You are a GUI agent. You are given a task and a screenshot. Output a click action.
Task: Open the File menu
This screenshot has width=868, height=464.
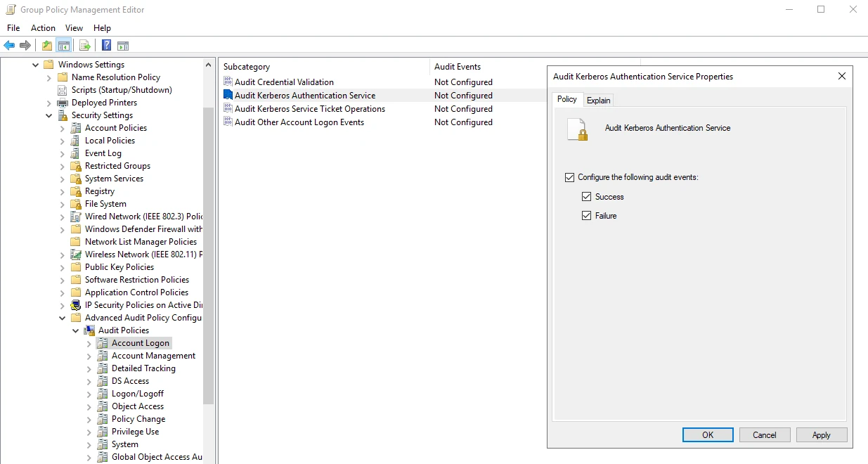pyautogui.click(x=13, y=28)
